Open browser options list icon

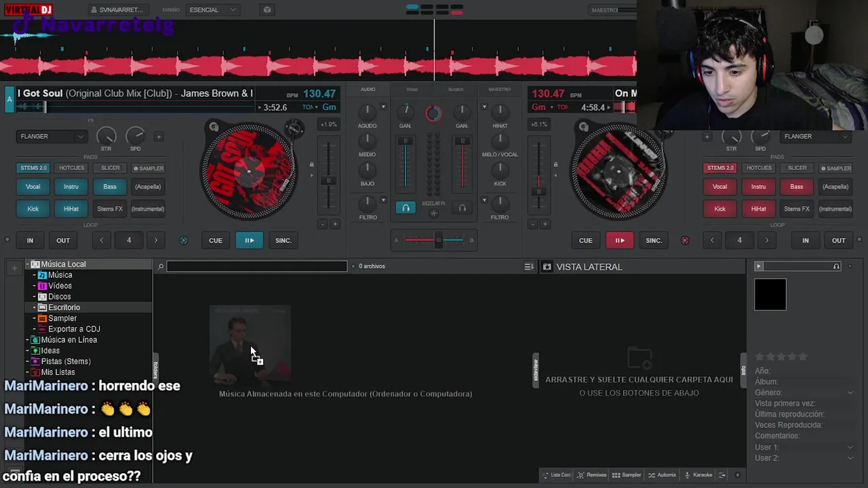click(x=529, y=267)
